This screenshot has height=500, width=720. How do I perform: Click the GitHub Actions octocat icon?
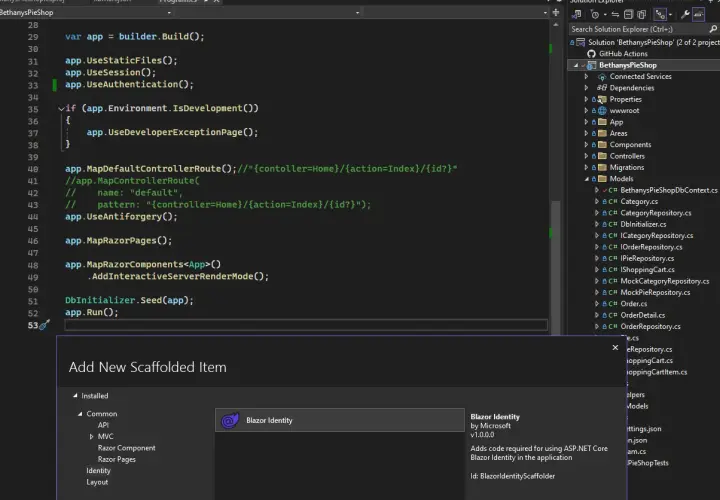(x=591, y=54)
